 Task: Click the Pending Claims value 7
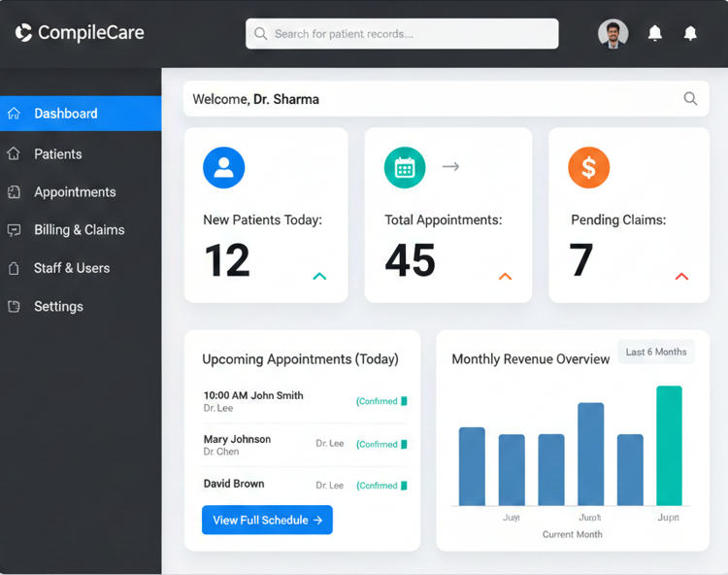click(580, 260)
